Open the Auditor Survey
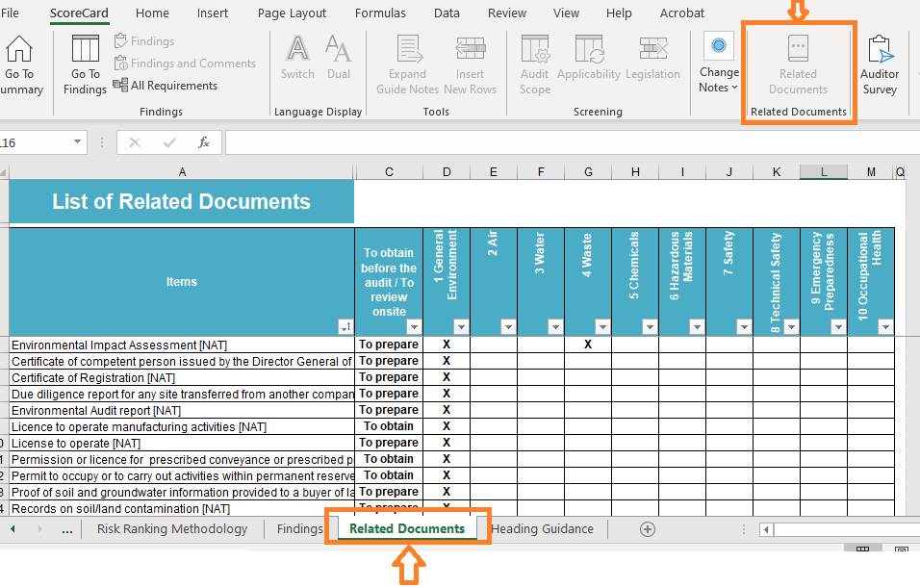 (879, 64)
